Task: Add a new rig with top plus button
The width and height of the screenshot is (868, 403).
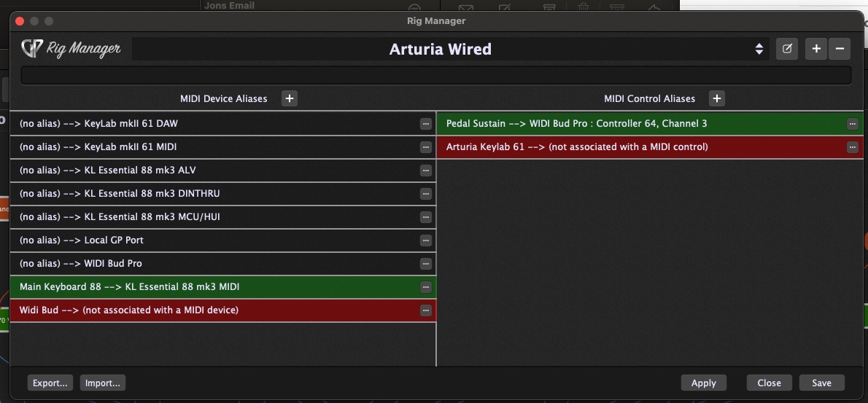Action: click(816, 49)
